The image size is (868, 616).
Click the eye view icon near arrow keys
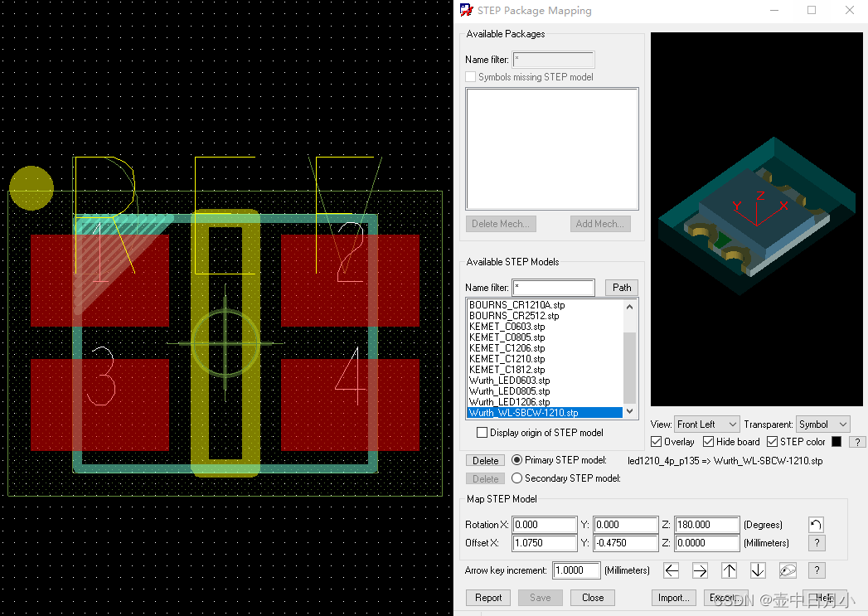tap(787, 570)
